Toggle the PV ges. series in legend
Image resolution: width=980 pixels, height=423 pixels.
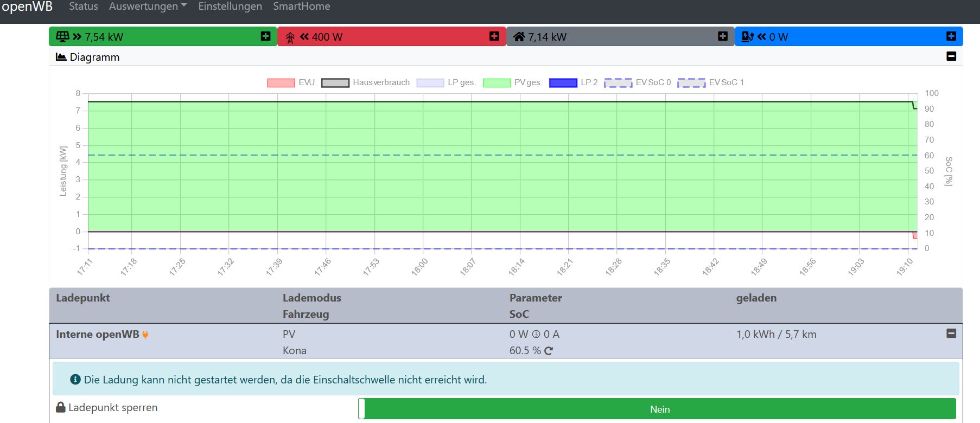point(513,82)
